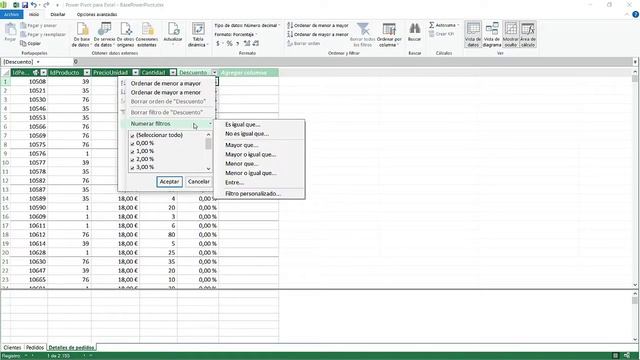This screenshot has height=360, width=640.
Task: Open the Cantidad column filter dropdown
Action: 173,72
